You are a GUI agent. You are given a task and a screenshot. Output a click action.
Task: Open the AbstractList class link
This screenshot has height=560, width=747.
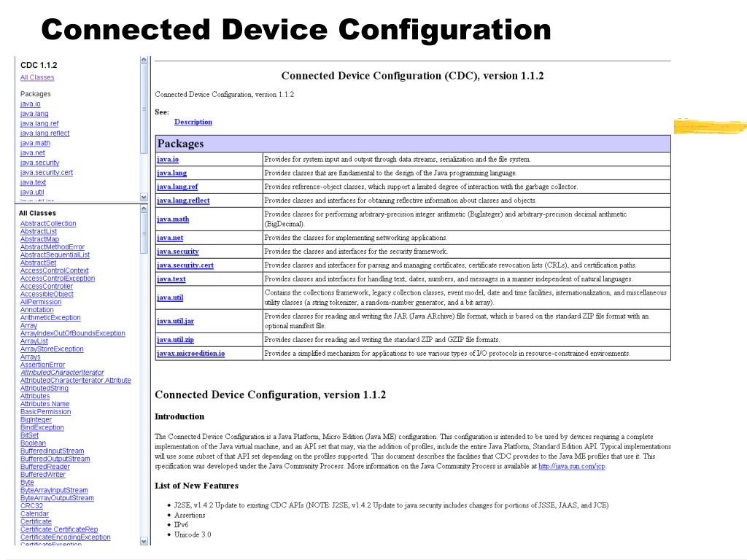[x=39, y=231]
